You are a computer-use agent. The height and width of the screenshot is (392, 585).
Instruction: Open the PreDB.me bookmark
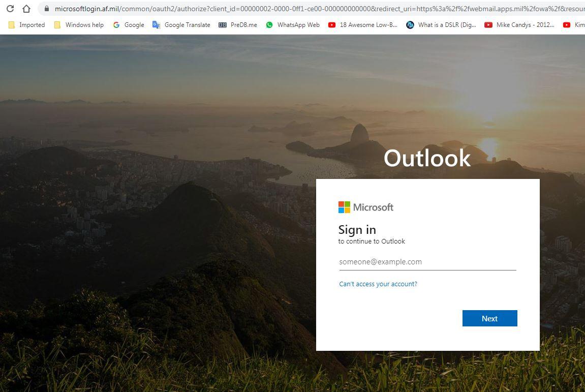tap(238, 24)
